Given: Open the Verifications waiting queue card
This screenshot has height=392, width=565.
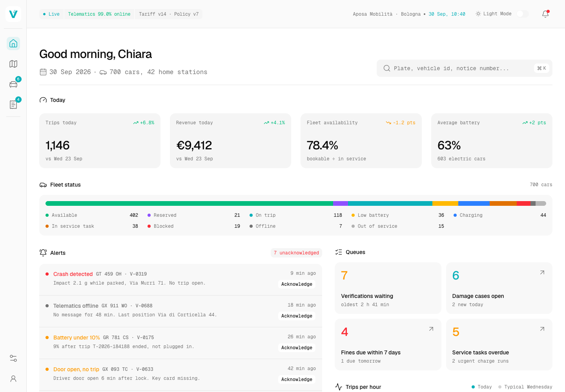Looking at the screenshot, I should click(x=388, y=288).
